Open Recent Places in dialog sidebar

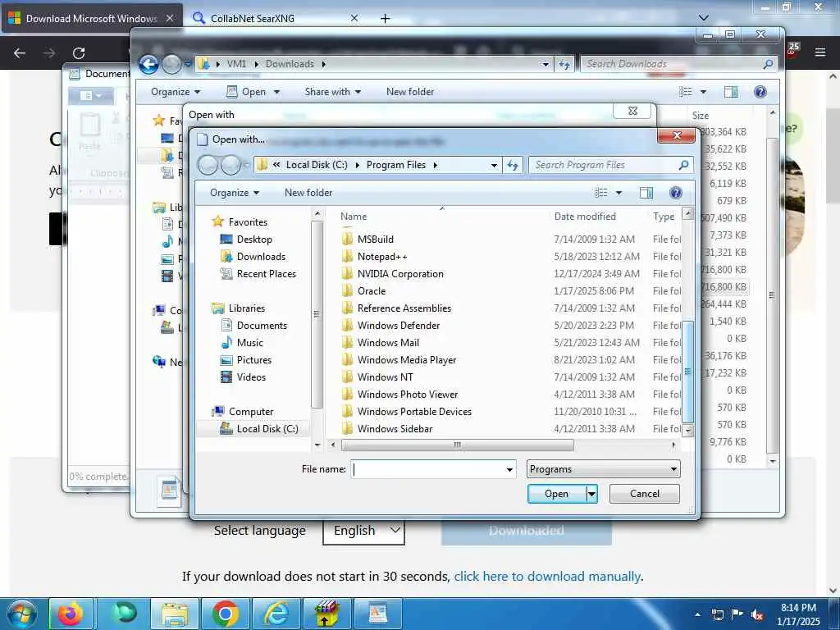coord(266,274)
